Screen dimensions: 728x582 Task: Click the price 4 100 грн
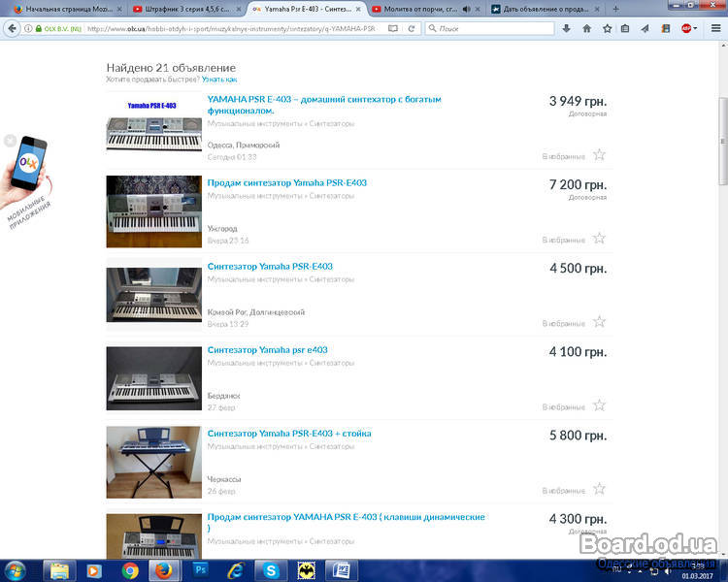pos(579,352)
